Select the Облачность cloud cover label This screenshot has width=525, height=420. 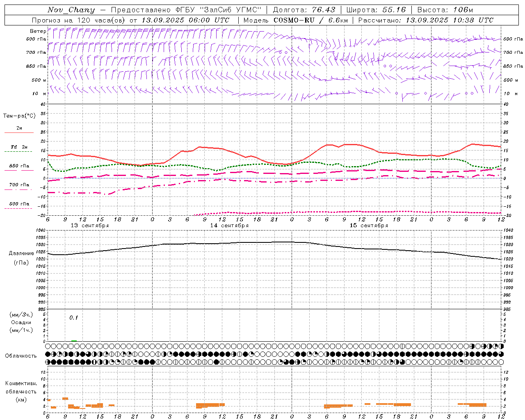21,356
